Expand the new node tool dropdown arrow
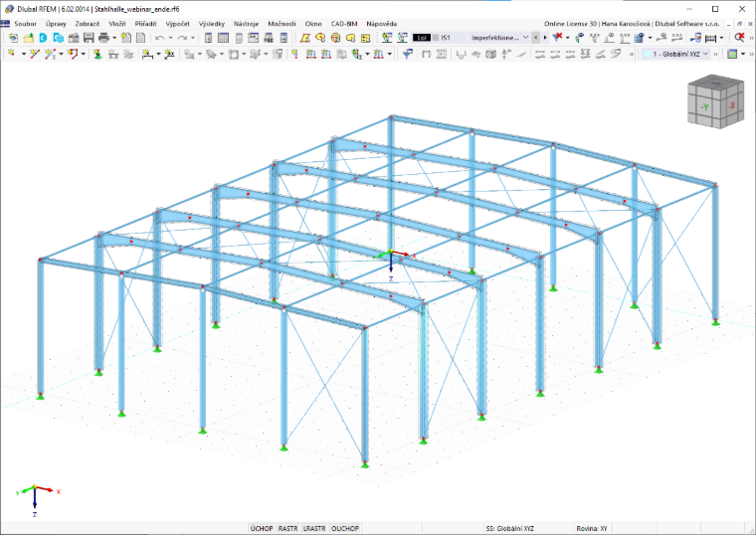756x535 pixels. click(x=24, y=54)
